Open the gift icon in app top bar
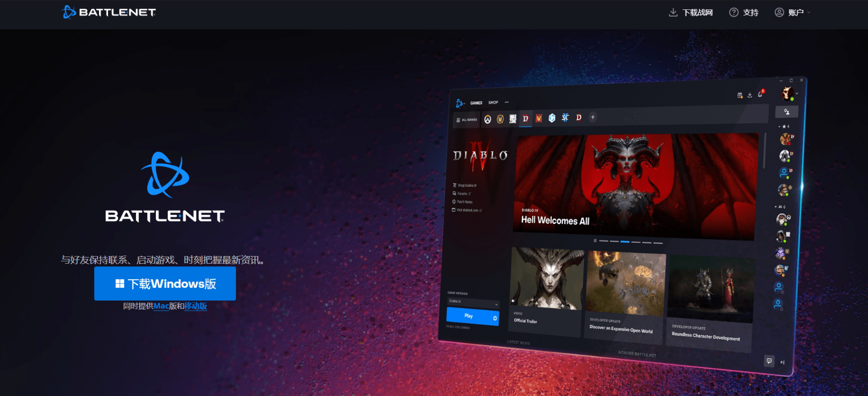The image size is (868, 396). click(x=740, y=95)
